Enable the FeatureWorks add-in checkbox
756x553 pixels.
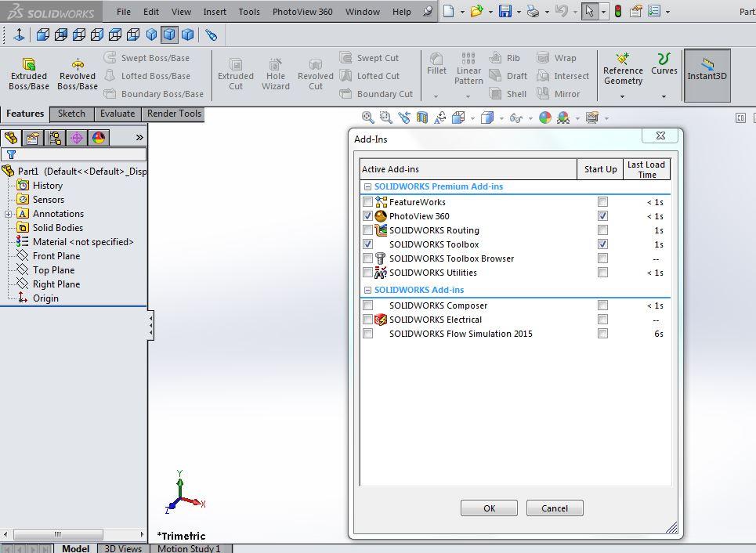tap(368, 201)
